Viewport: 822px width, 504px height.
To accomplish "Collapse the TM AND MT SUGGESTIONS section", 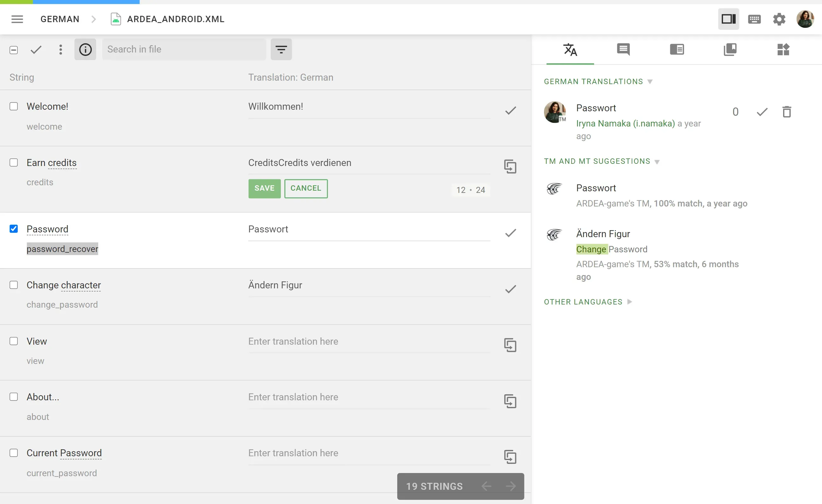I will click(658, 162).
